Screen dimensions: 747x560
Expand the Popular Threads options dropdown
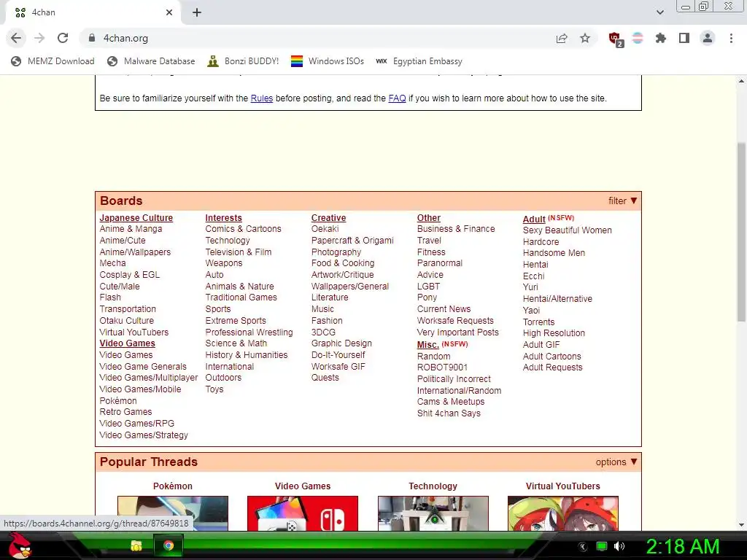pos(616,462)
